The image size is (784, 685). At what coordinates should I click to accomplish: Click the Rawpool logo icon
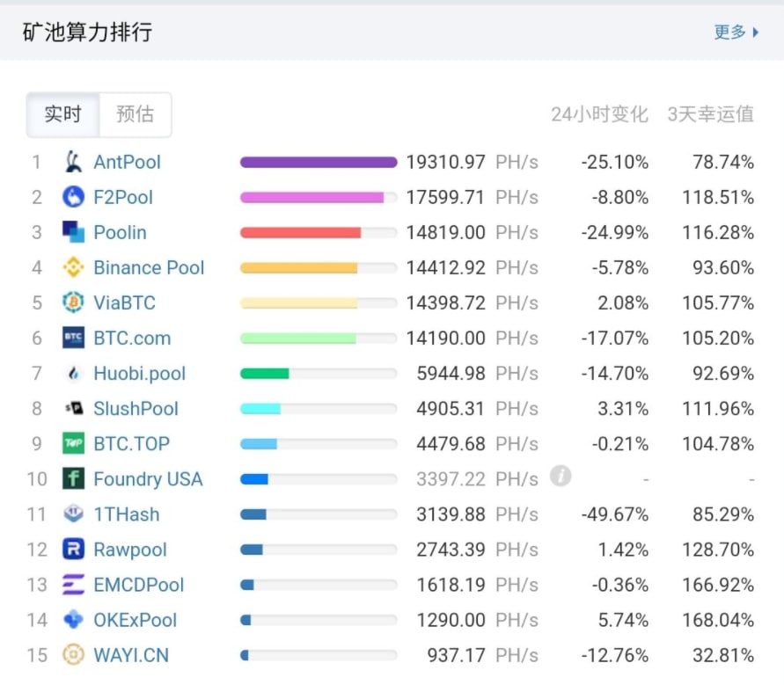point(74,549)
